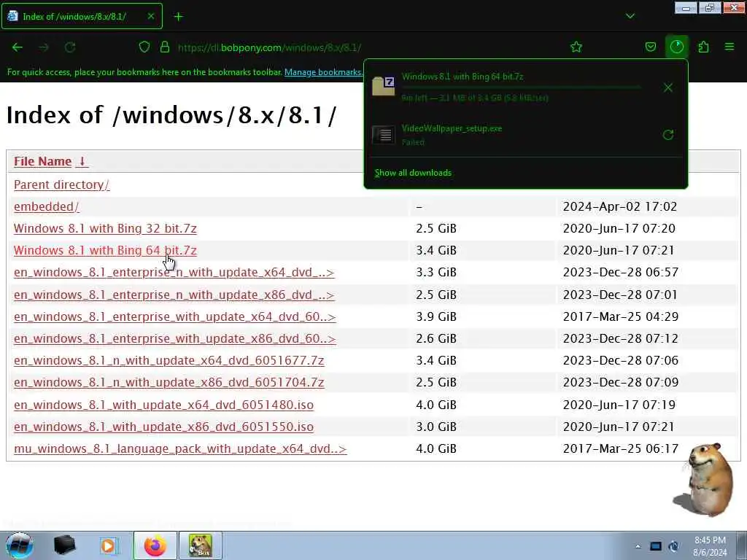Click the date 2024-Apr-02 17:02

coord(619,206)
